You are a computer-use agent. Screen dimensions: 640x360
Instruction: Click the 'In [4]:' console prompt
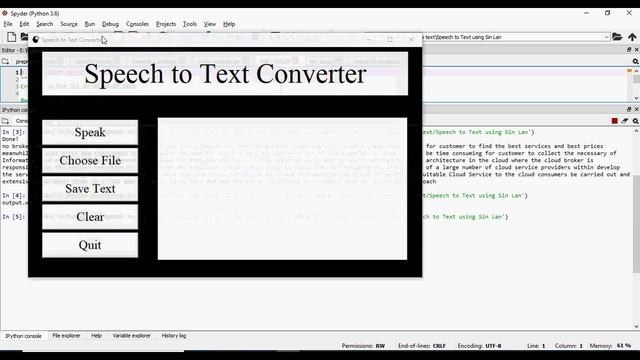(x=13, y=196)
